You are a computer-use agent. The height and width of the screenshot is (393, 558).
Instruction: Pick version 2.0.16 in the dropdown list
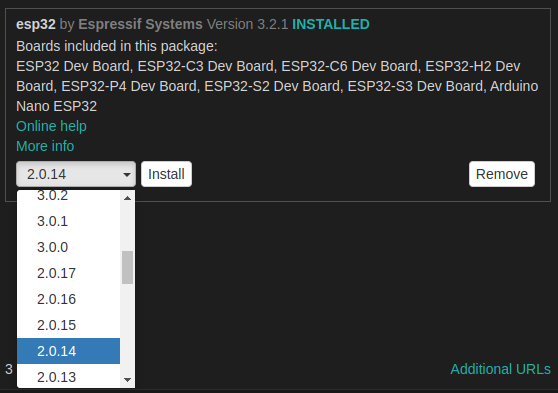[68, 299]
